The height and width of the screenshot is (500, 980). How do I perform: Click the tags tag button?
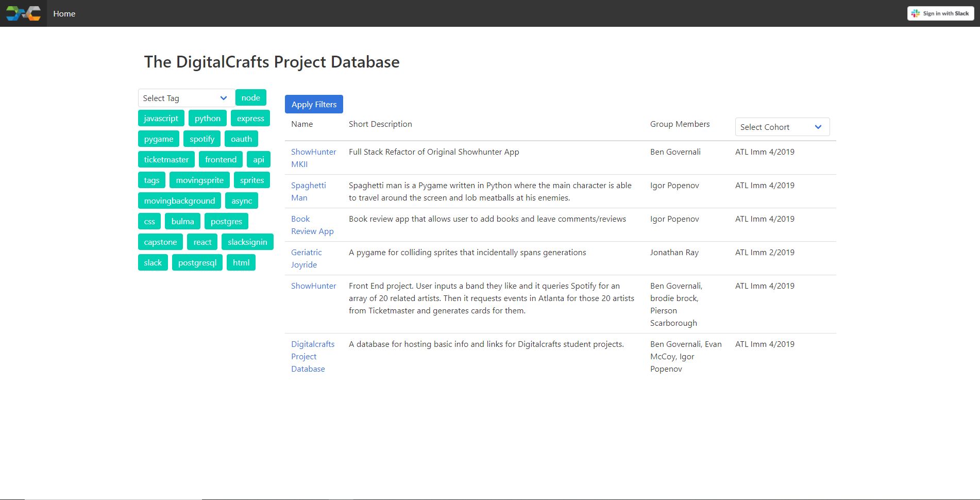(151, 180)
